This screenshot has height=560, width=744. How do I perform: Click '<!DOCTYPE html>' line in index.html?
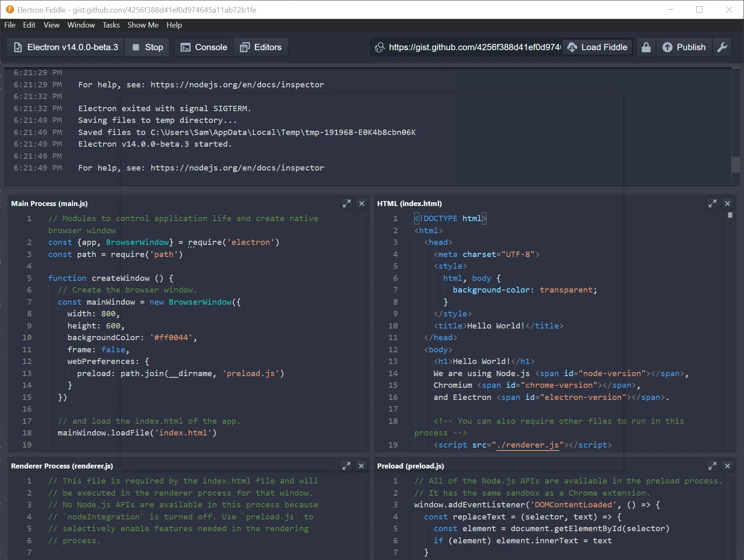(x=450, y=219)
